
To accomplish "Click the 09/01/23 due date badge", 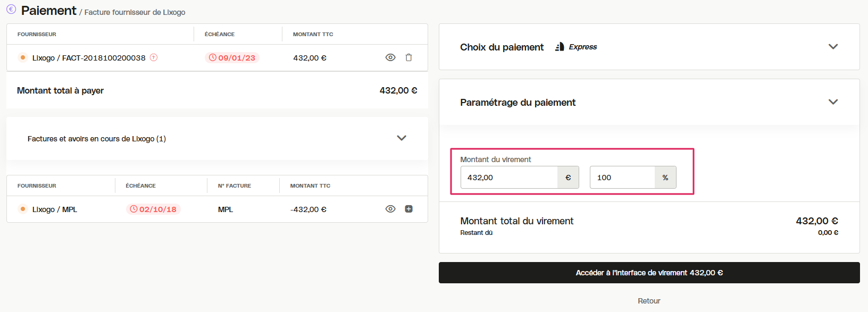I will 232,57.
